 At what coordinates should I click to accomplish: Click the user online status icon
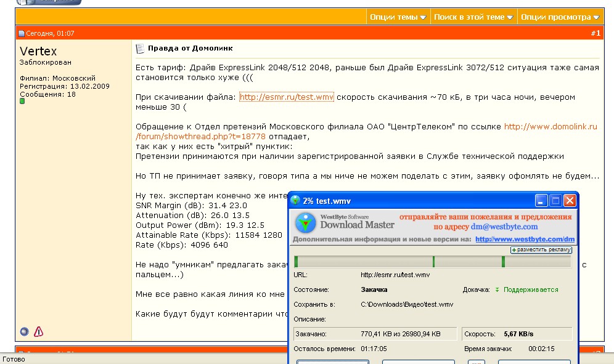coord(24,331)
